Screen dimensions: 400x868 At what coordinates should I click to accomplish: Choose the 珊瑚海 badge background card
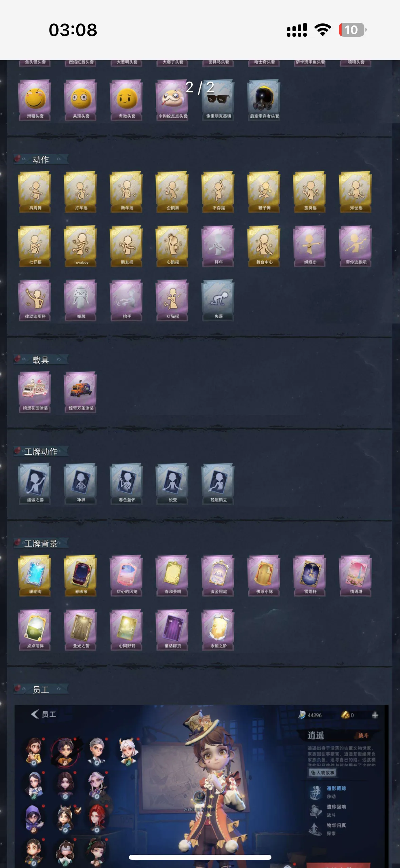(35, 576)
